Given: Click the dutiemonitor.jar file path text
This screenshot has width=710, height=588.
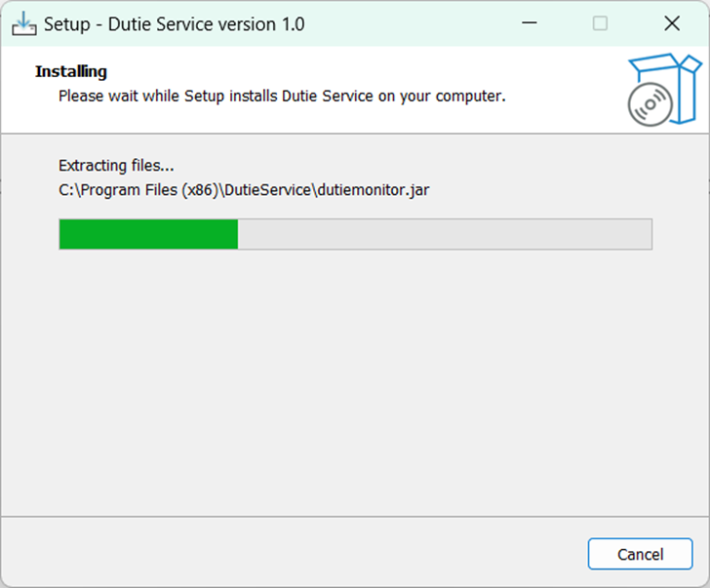Looking at the screenshot, I should (244, 189).
